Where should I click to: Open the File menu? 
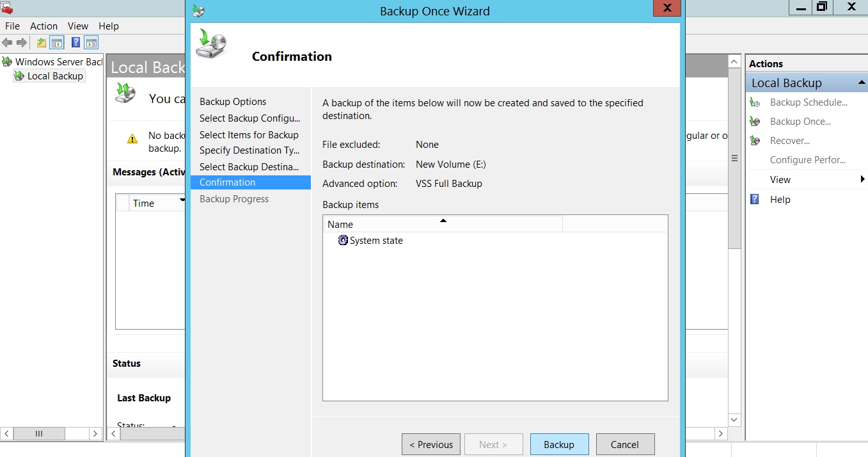(x=12, y=26)
